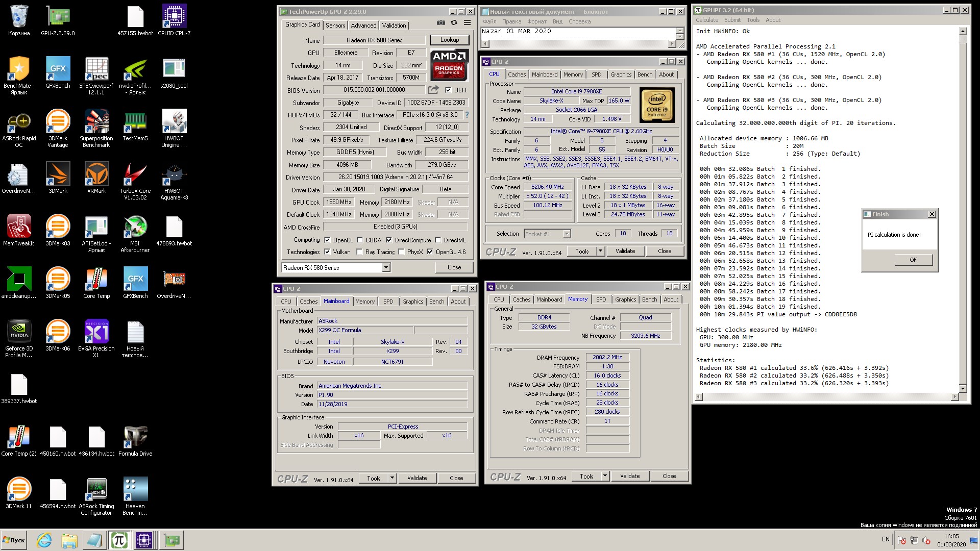Open File Explorer taskbar icon
The height and width of the screenshot is (551, 980).
(69, 540)
